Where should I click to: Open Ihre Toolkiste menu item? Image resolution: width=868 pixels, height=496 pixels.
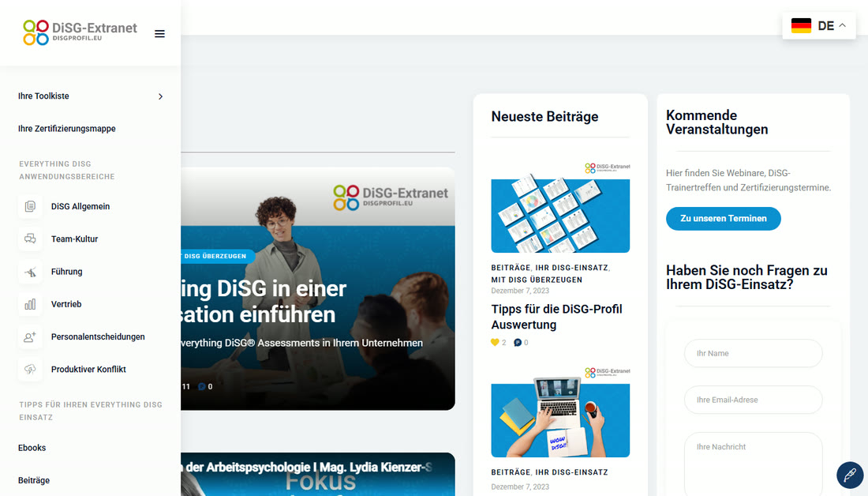point(43,96)
